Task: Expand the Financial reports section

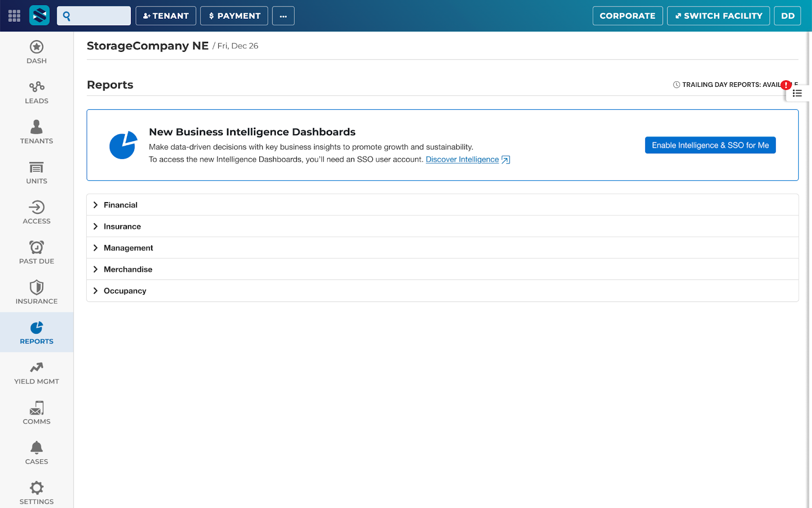Action: 120,205
